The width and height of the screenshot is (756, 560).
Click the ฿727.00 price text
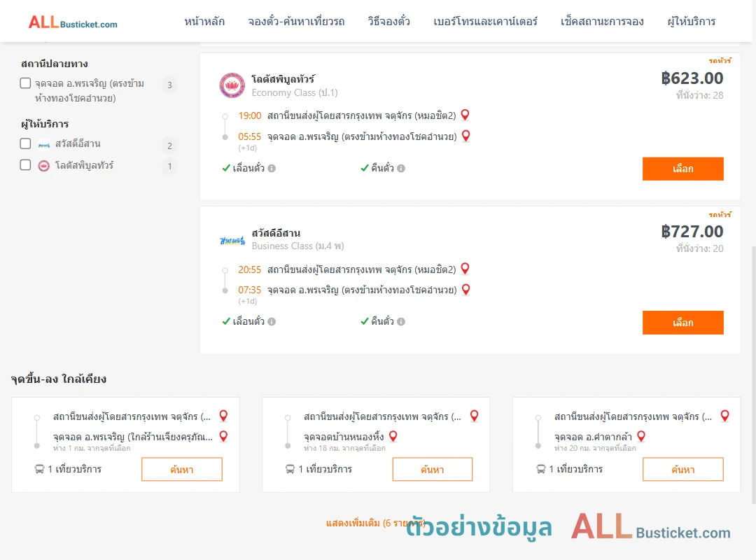click(692, 232)
